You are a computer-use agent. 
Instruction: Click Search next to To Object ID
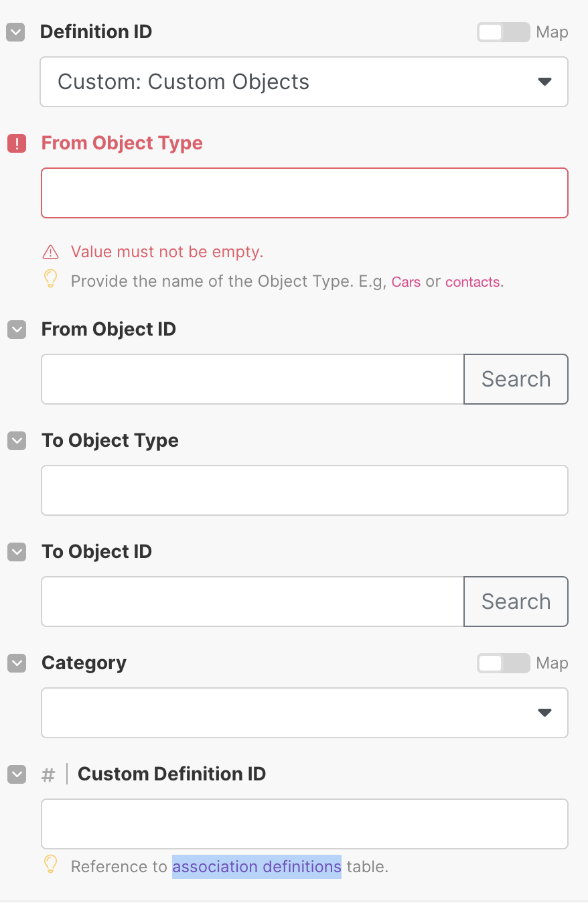tap(516, 601)
